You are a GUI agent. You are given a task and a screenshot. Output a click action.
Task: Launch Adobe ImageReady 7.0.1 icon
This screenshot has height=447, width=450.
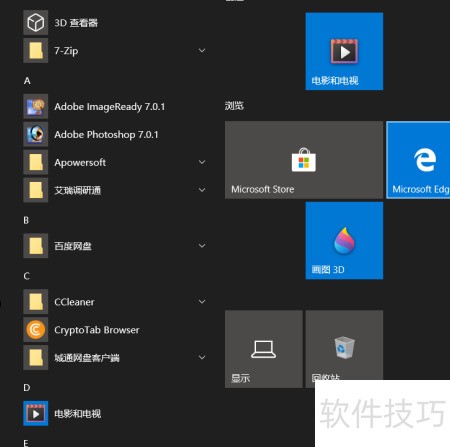tap(36, 106)
